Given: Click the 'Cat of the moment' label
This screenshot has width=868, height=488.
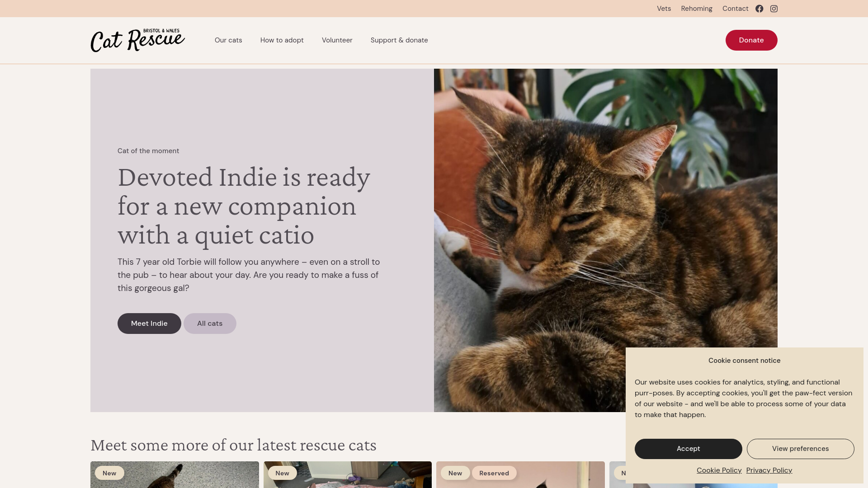Looking at the screenshot, I should click(148, 151).
